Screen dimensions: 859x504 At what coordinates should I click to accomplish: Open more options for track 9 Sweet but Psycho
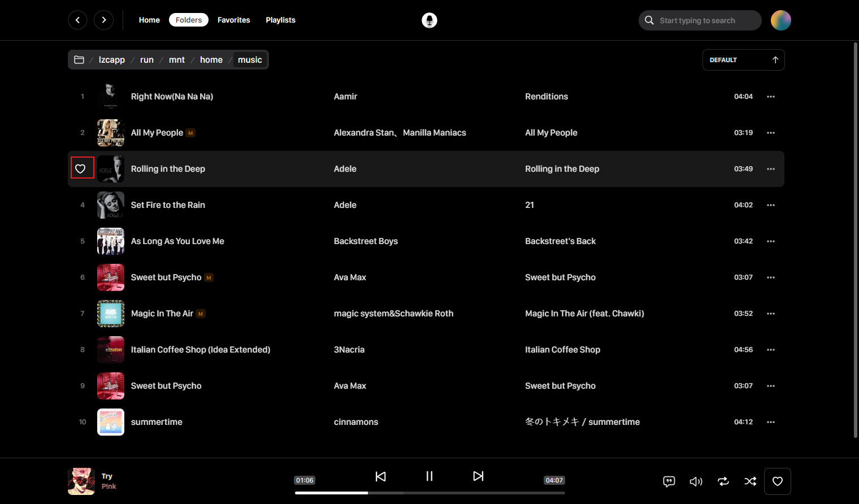(771, 386)
